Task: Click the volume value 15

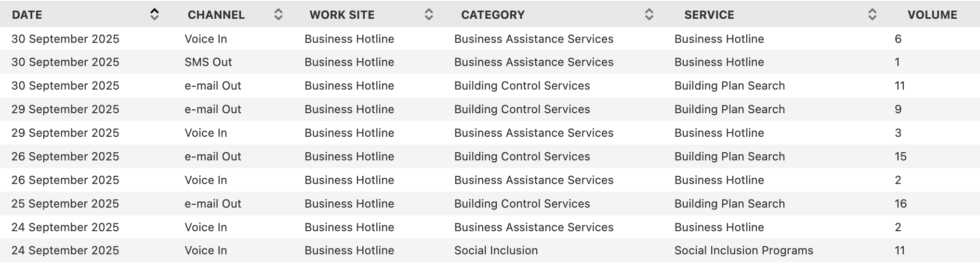Action: point(901,157)
